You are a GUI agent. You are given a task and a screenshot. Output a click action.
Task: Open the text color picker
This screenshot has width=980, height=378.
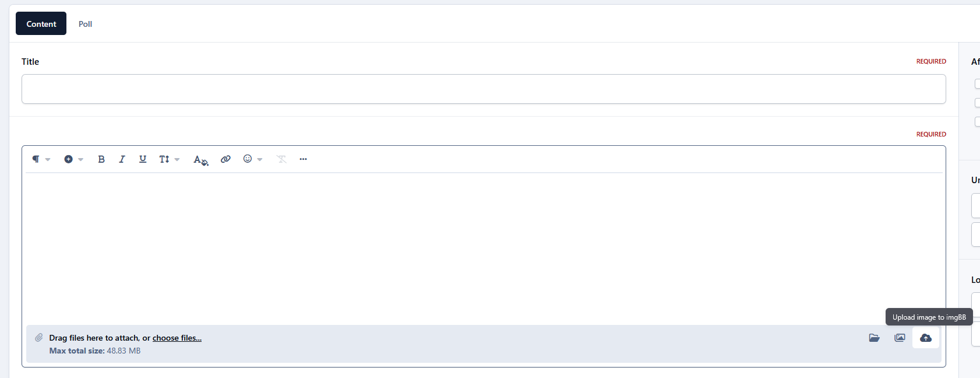pos(200,160)
